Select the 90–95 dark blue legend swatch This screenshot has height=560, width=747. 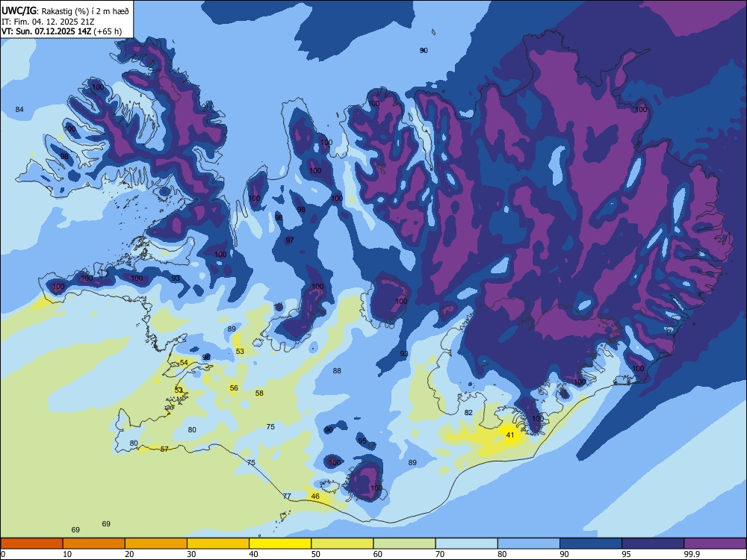click(591, 544)
